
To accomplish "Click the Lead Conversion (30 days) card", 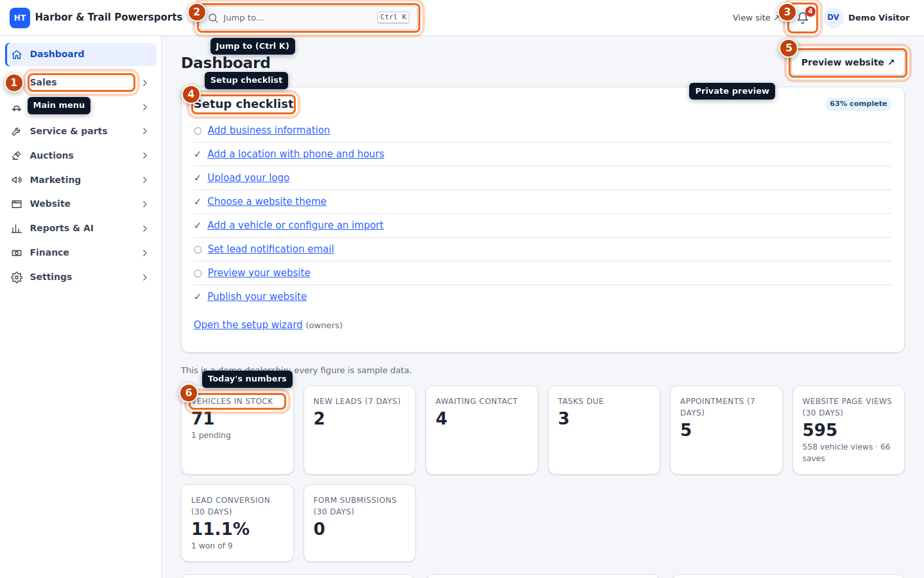I will pos(237,523).
